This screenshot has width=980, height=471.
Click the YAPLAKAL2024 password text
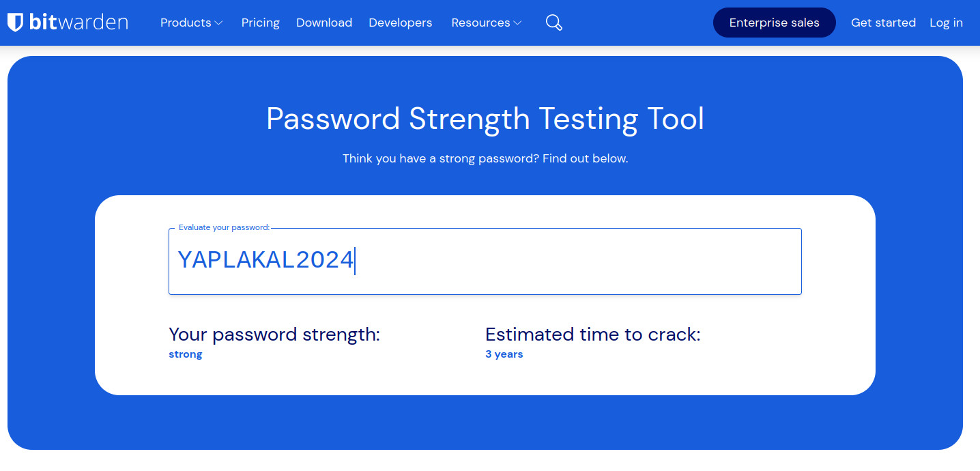coord(265,260)
